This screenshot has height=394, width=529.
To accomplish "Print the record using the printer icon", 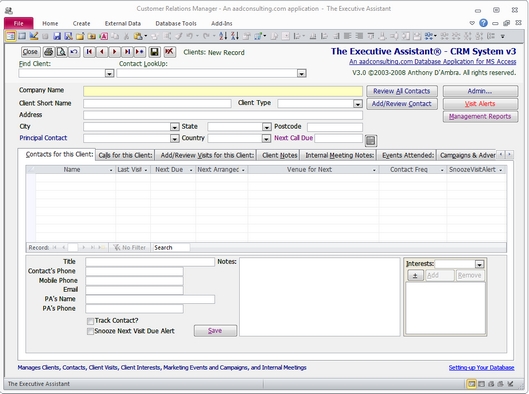I will coord(49,52).
